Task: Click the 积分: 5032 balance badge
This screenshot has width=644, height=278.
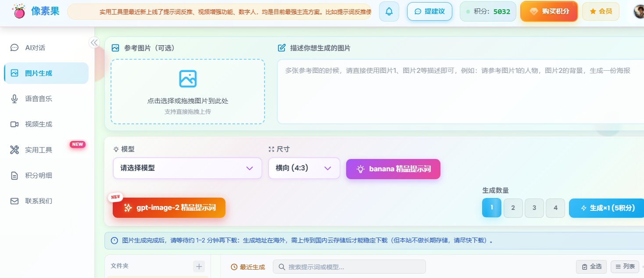Action: 488,11
